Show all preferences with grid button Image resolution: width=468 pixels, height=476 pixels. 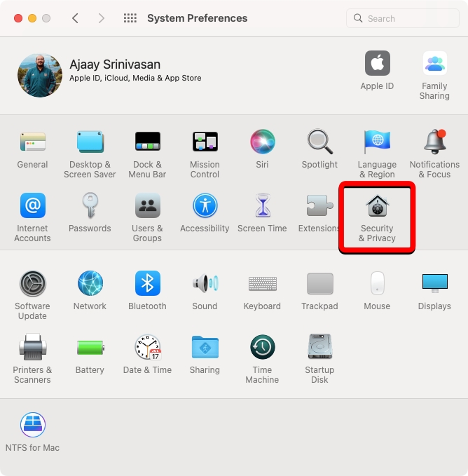(x=130, y=18)
